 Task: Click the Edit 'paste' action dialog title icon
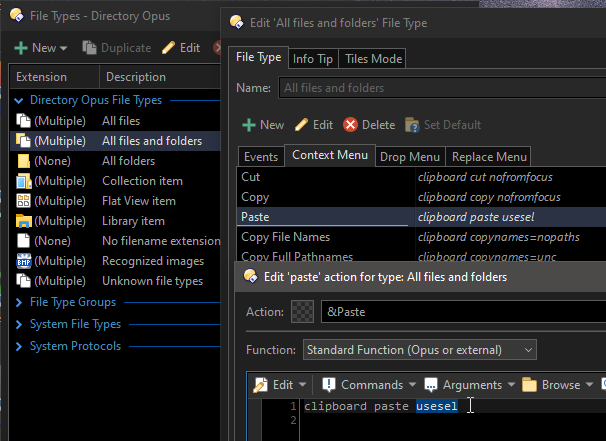(x=250, y=276)
